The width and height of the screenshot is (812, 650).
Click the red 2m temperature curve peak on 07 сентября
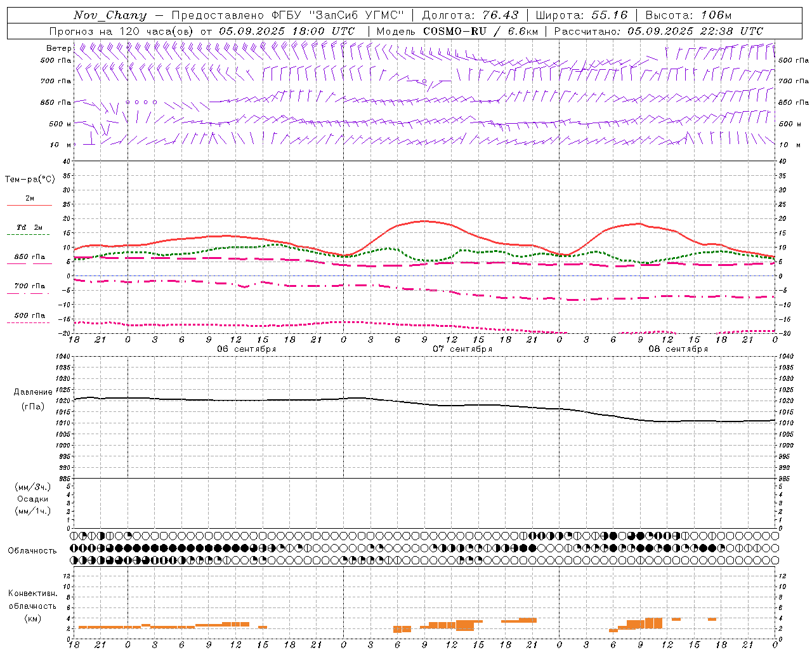[x=424, y=221]
